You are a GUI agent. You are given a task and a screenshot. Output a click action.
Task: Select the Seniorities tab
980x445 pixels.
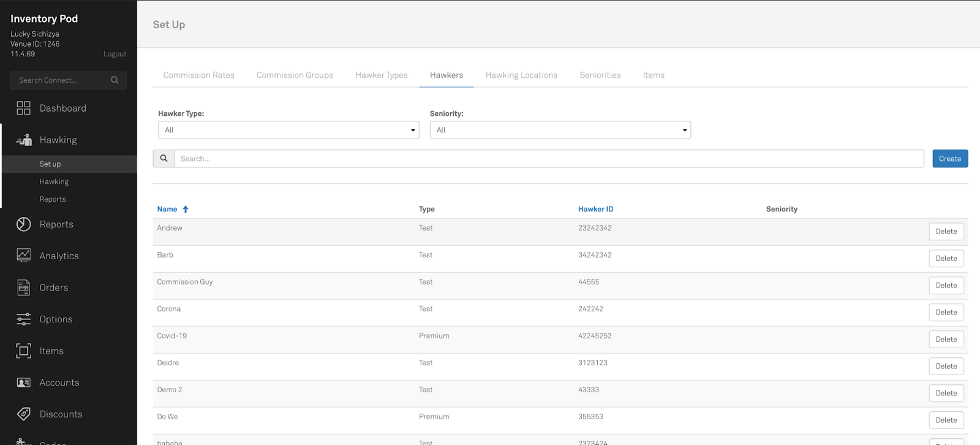[x=600, y=75]
